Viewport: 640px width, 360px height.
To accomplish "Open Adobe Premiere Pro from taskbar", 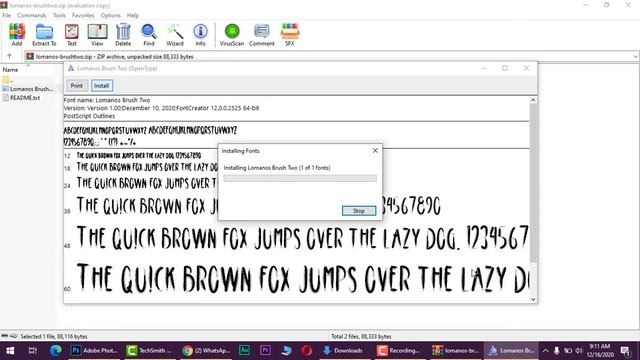I will (265, 351).
